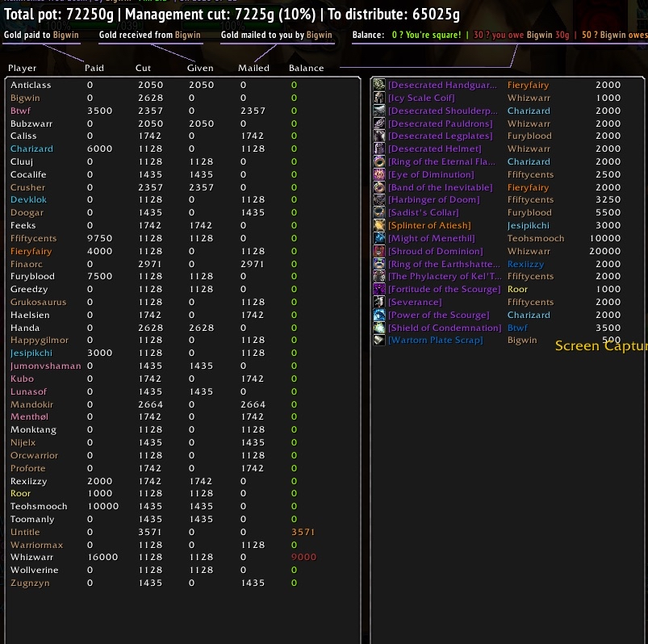Open the [Splinter of Atiesh] item link
Image resolution: width=648 pixels, height=644 pixels.
tap(429, 226)
